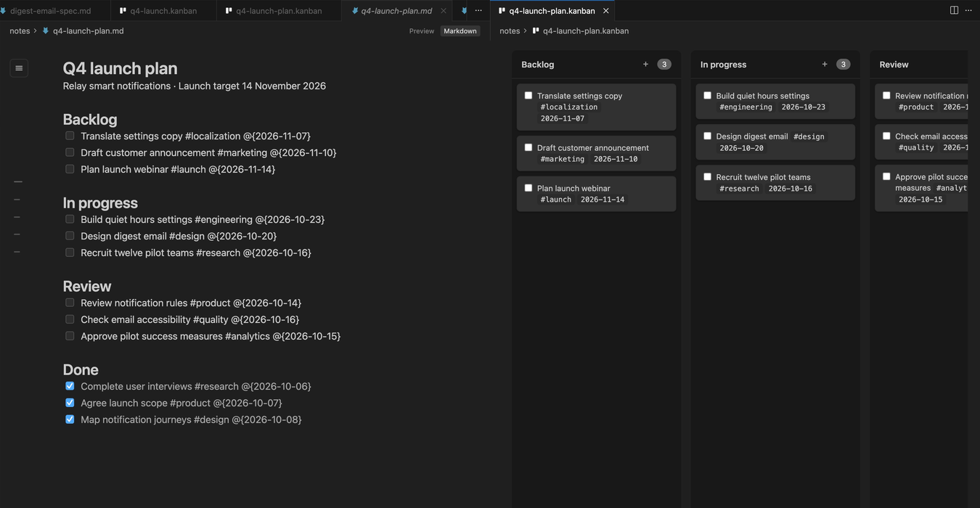
Task: Close the active q4-launch-plan.kanban tab
Action: (x=605, y=11)
